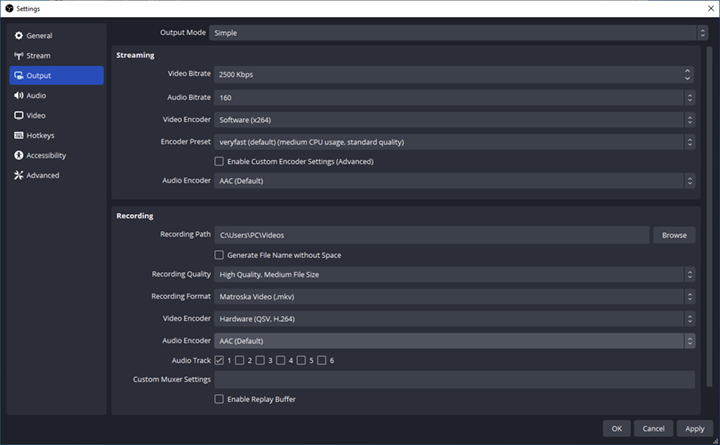Enable audio track 2
720x445 pixels.
(x=240, y=360)
